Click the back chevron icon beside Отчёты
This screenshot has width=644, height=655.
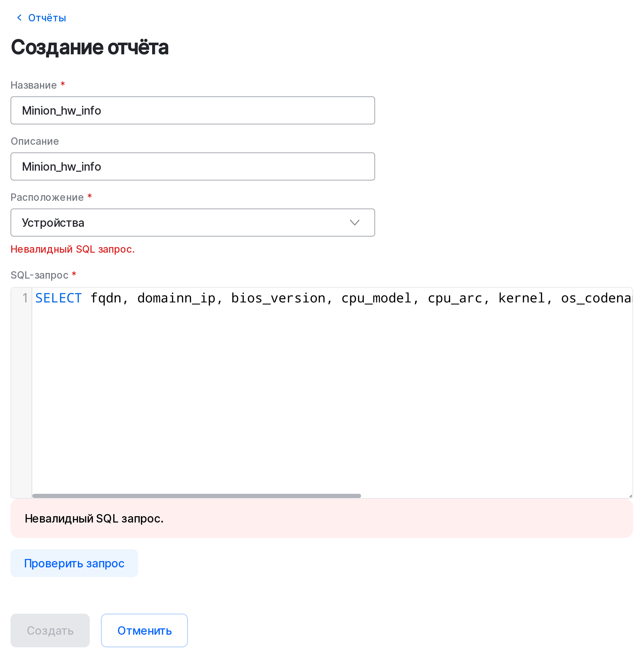pos(19,18)
